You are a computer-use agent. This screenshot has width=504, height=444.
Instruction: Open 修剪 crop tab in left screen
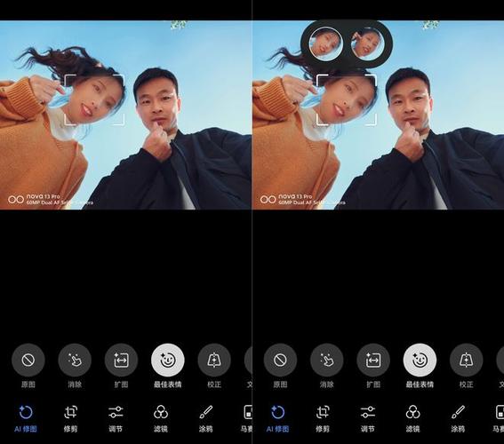tap(71, 418)
